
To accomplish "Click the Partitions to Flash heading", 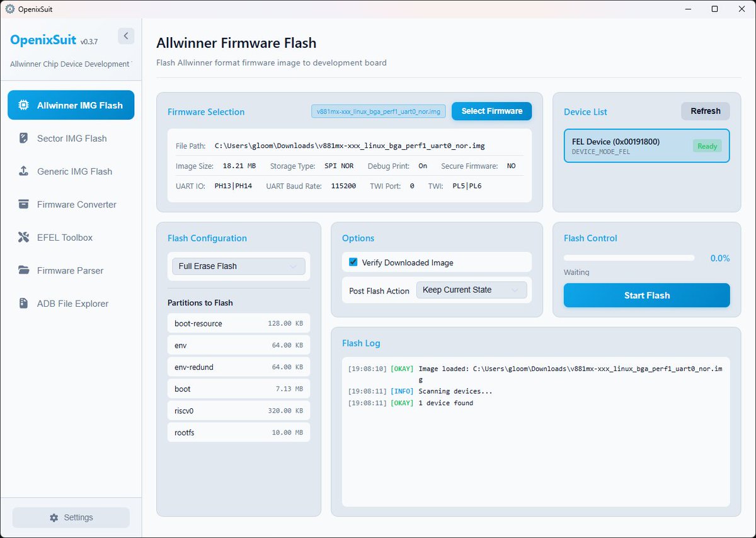I will click(x=200, y=302).
